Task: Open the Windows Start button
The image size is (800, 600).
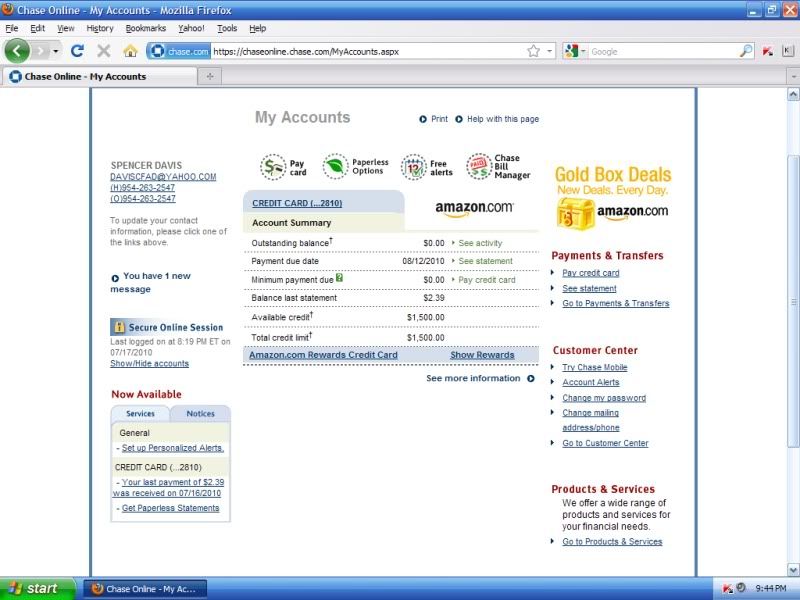Action: click(37, 588)
